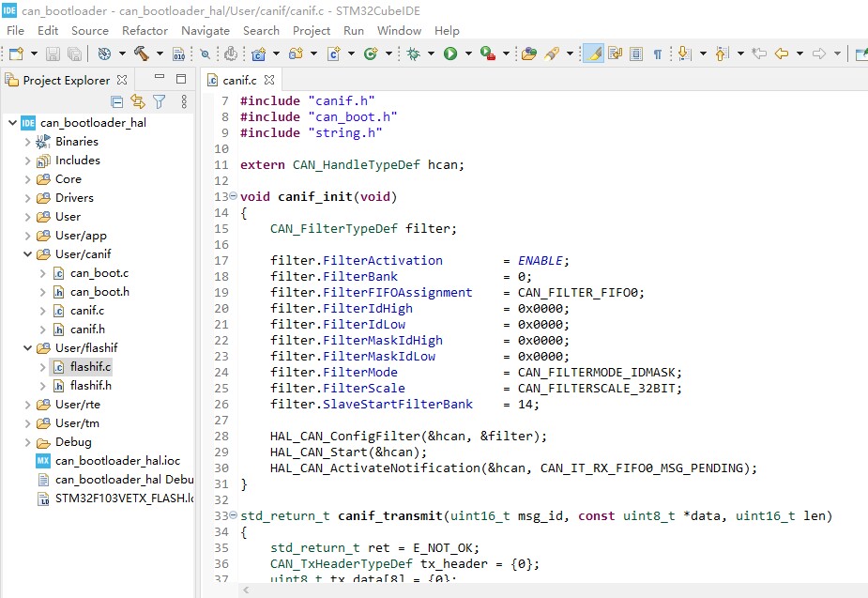Viewport: 868px width, 598px height.
Task: Click the new C++ class icon
Action: (x=371, y=54)
